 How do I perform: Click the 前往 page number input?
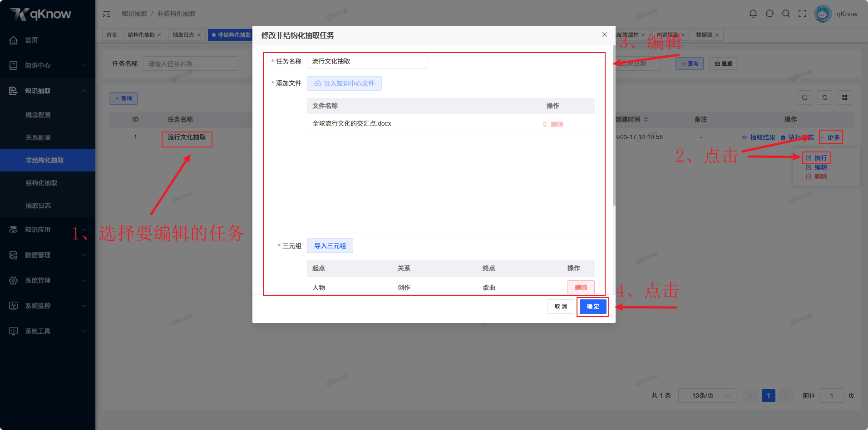click(832, 396)
